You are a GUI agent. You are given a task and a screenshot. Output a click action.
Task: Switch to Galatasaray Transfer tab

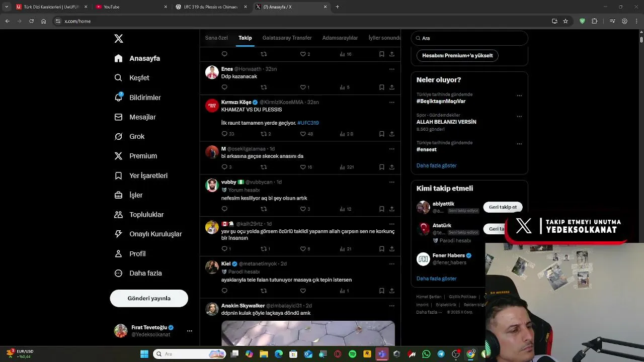click(287, 38)
